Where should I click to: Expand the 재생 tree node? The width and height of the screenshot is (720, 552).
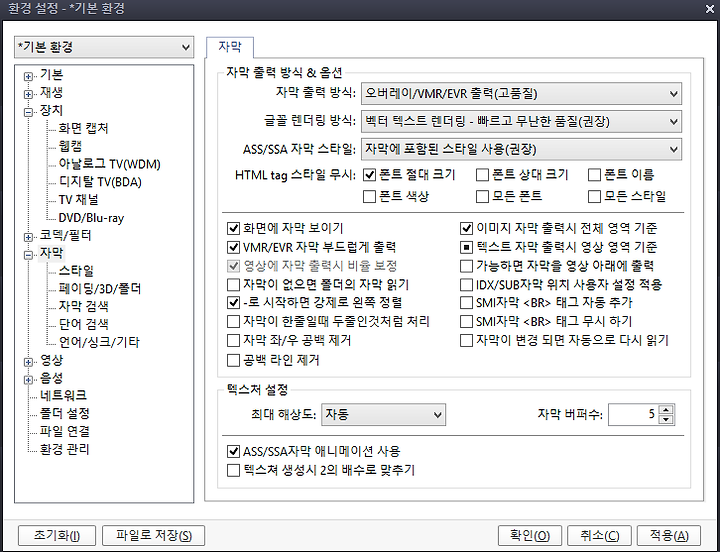coord(28,94)
